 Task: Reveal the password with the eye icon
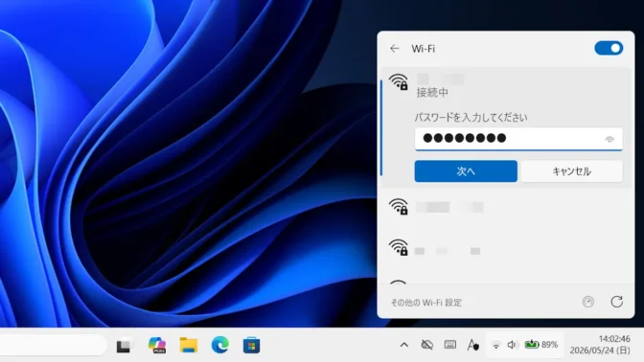click(x=609, y=139)
